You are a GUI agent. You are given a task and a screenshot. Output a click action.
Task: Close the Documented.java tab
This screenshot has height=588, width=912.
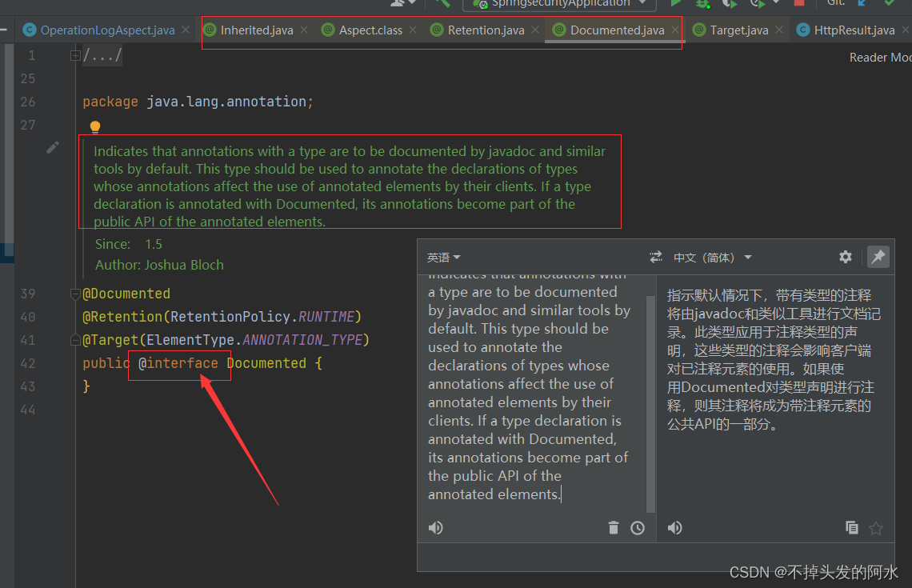674,30
